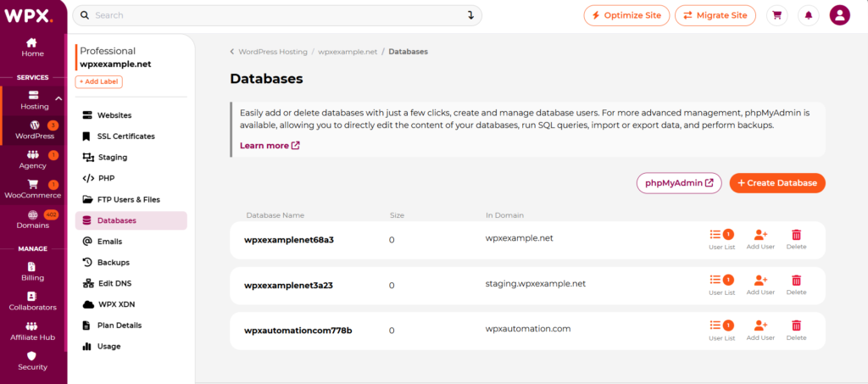Click In Domain column header

click(x=504, y=215)
